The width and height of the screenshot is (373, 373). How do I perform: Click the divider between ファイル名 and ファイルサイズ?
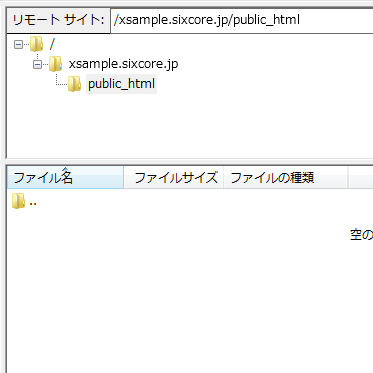(x=124, y=177)
